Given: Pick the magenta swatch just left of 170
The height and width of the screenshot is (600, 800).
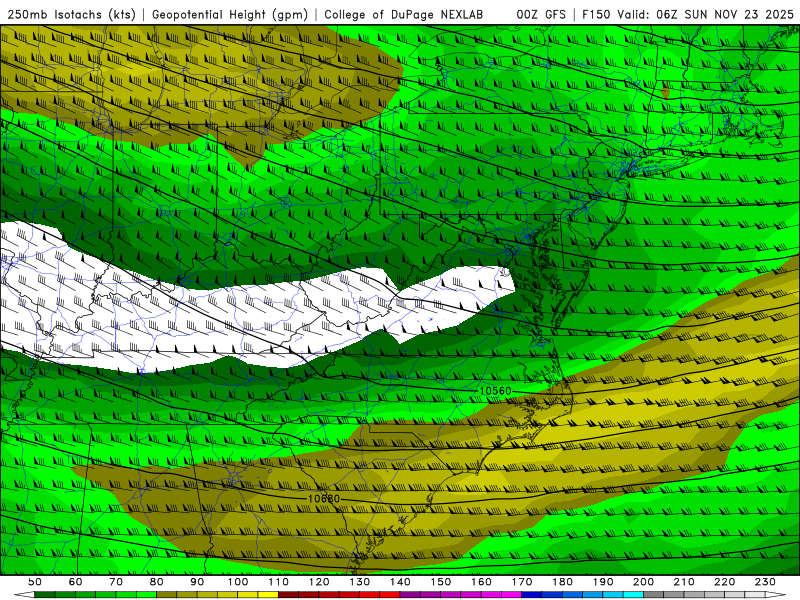Looking at the screenshot, I should coord(511,595).
